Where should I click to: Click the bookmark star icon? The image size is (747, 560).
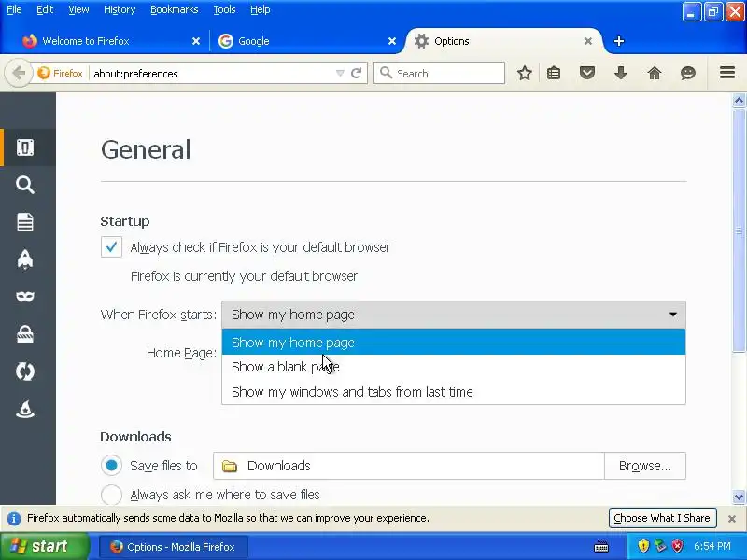click(525, 73)
